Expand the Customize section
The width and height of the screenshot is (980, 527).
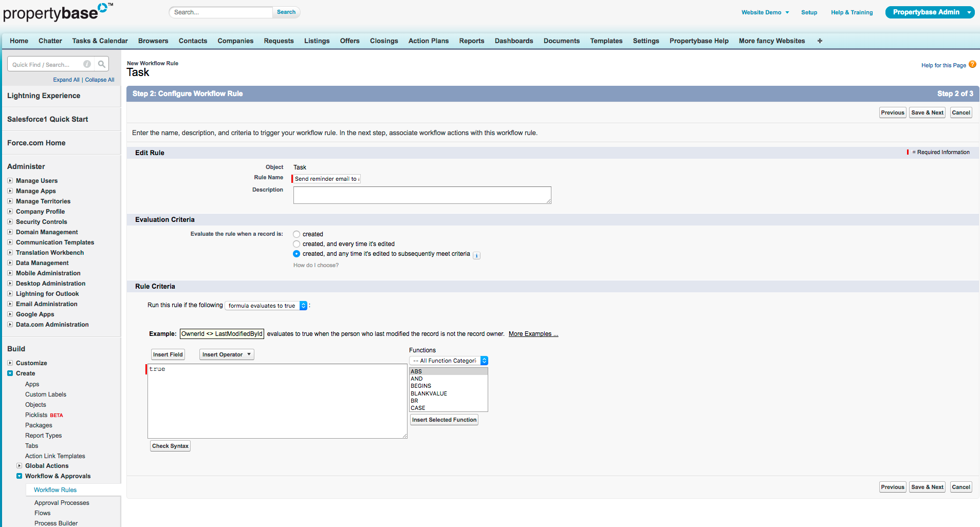(10, 363)
